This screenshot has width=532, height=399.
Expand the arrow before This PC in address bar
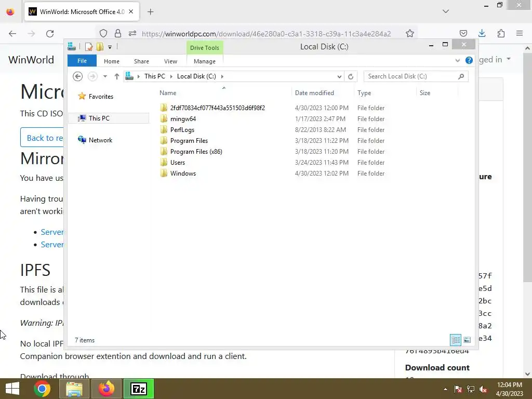(x=138, y=76)
